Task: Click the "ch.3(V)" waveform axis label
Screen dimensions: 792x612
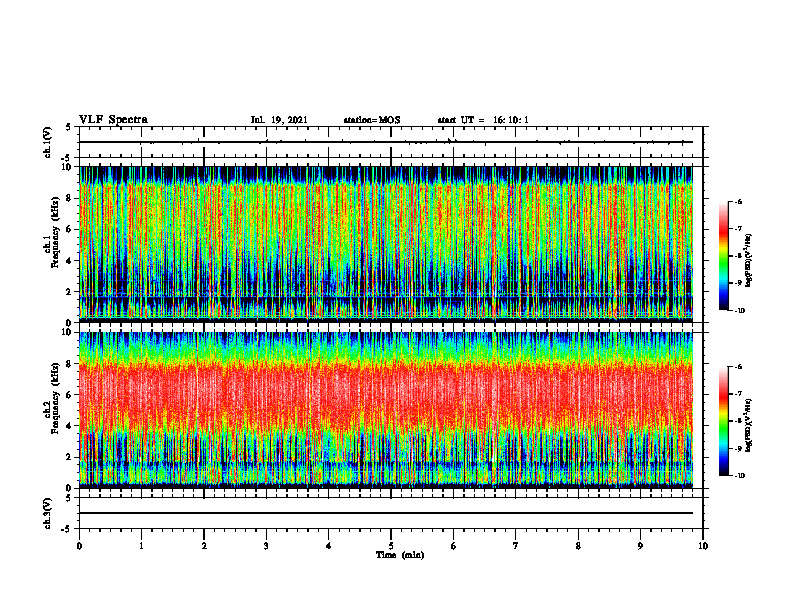Action: click(x=47, y=513)
